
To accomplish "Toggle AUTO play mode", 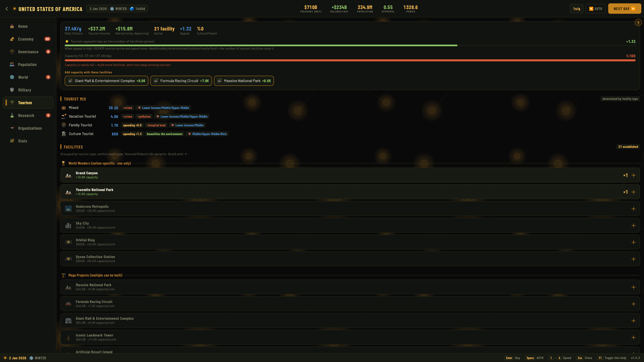I will 595,9.
